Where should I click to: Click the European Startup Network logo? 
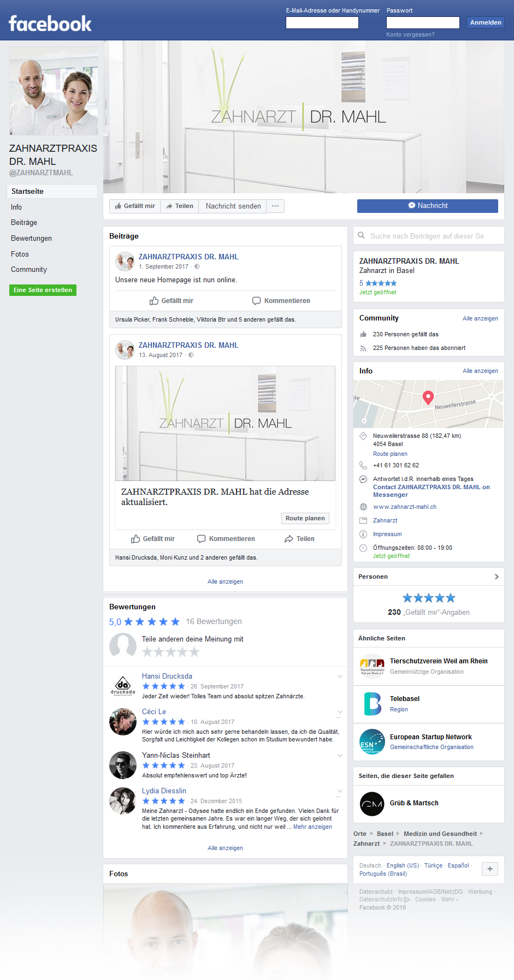tap(372, 742)
